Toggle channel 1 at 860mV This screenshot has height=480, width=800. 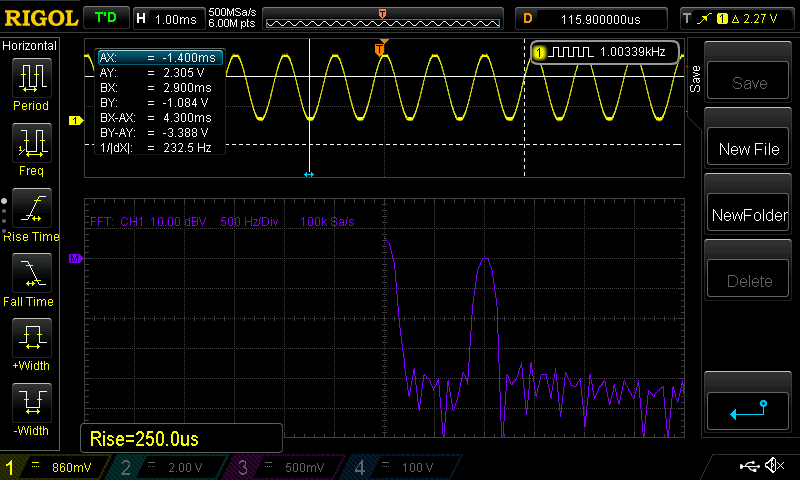[55, 467]
